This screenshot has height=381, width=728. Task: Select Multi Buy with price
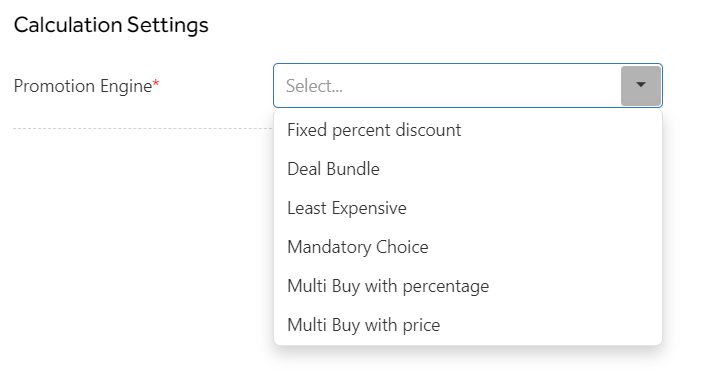[x=468, y=325]
